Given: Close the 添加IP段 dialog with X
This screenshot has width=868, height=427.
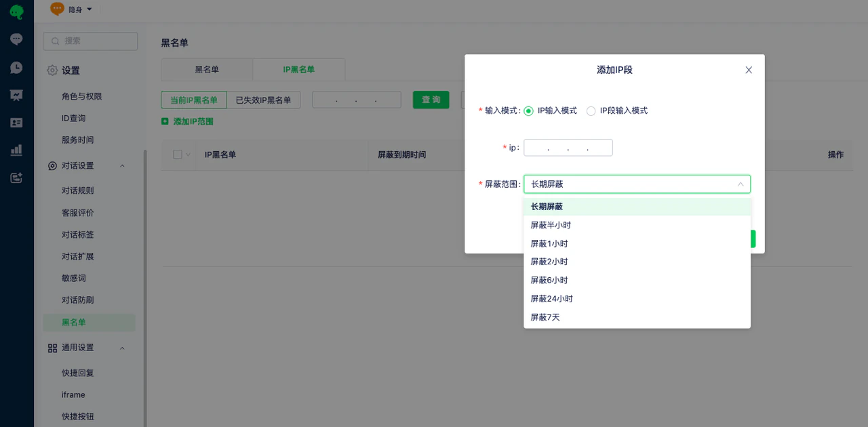Looking at the screenshot, I should tap(749, 70).
